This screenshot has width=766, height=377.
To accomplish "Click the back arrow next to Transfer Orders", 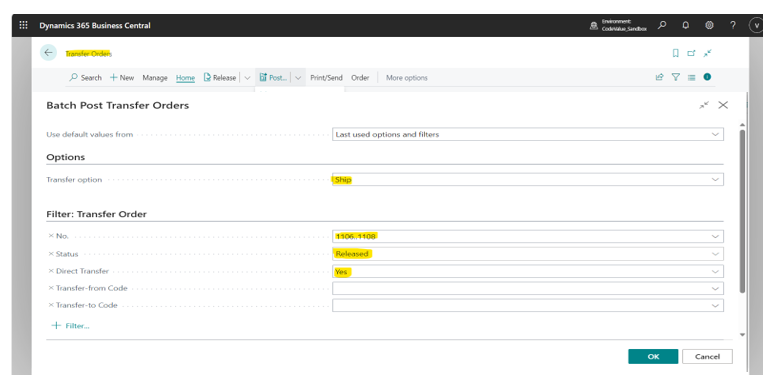I will point(48,53).
